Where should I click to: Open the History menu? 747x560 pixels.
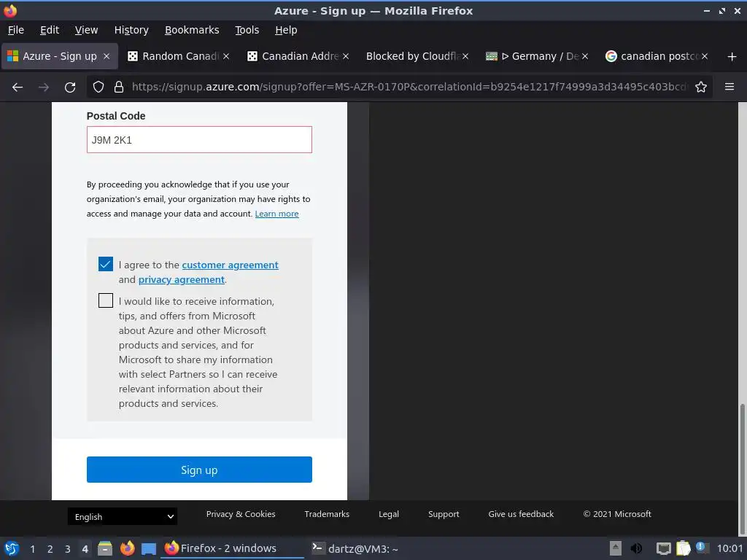131,30
